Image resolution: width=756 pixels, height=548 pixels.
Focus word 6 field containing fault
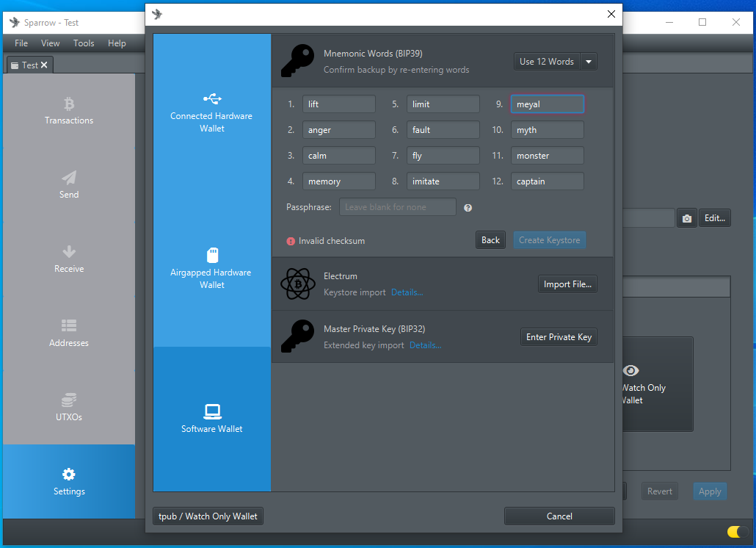443,130
